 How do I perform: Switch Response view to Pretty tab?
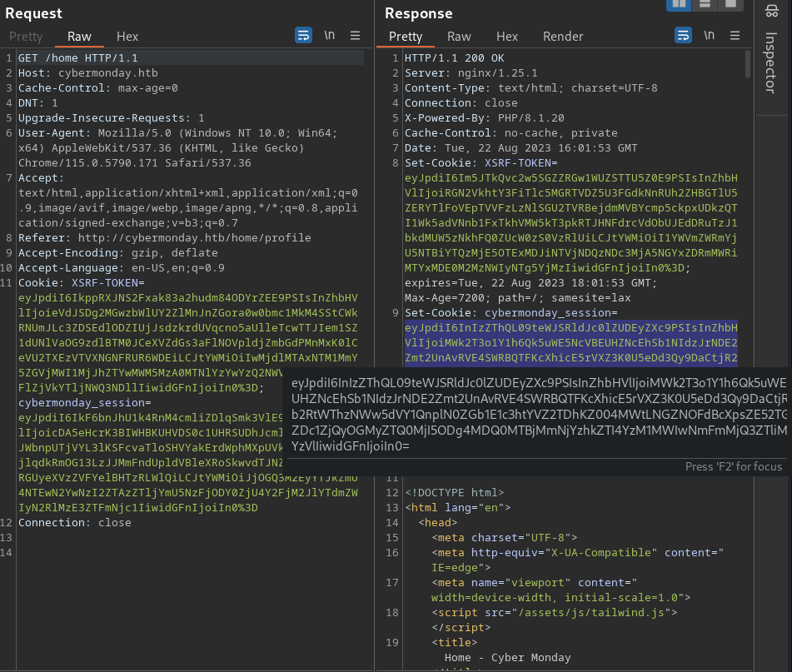[406, 37]
